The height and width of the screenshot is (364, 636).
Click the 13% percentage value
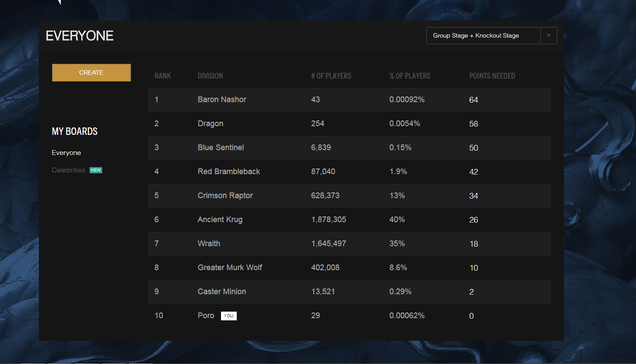pos(397,196)
